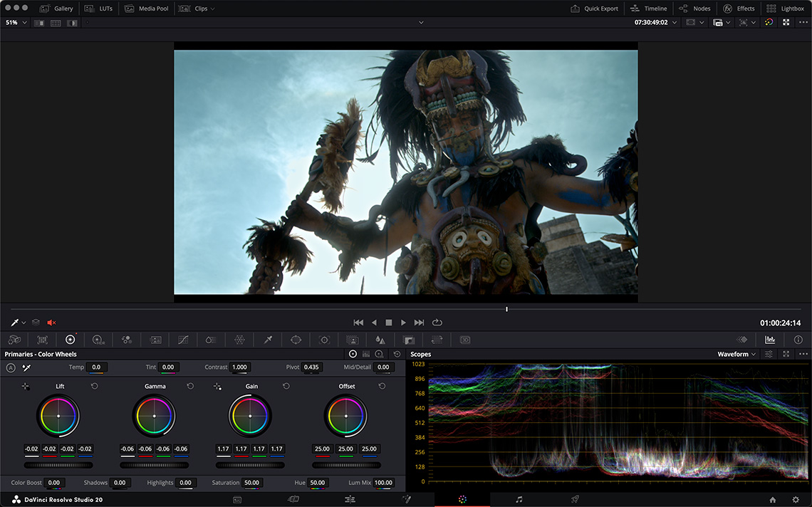The width and height of the screenshot is (812, 507).
Task: Expand the Waveform scope type dropdown
Action: coord(736,354)
